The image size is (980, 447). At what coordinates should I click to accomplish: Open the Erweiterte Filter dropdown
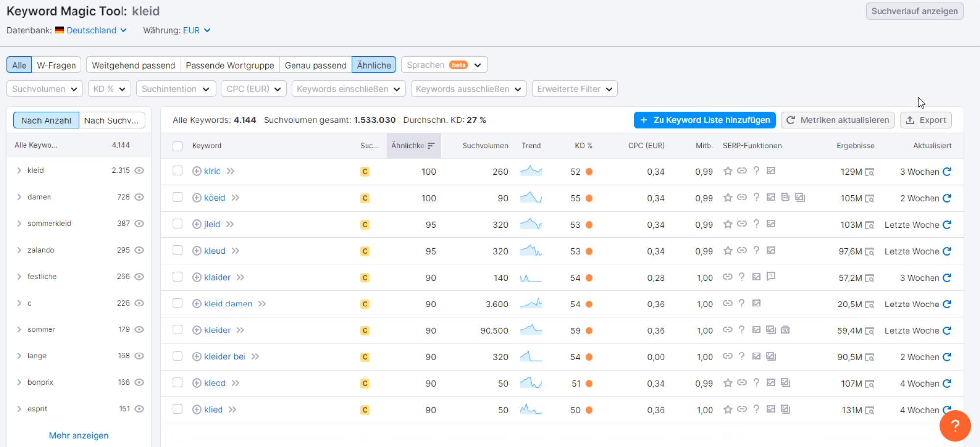[x=574, y=89]
